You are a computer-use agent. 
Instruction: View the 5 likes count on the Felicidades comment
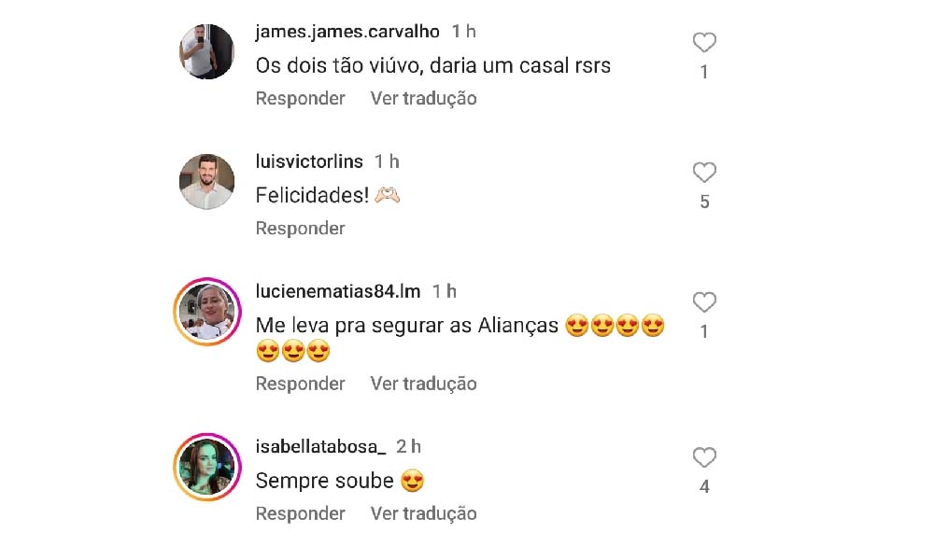click(704, 202)
